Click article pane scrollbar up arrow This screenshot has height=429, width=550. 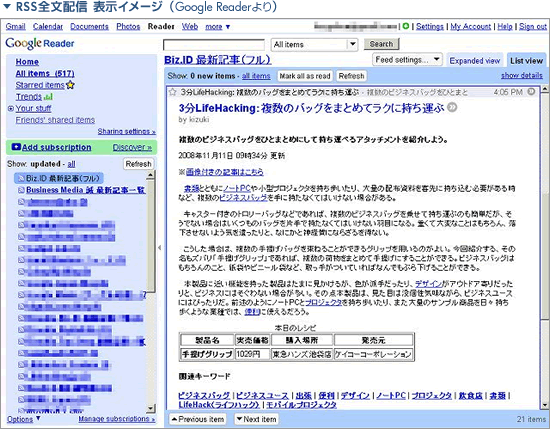[545, 88]
